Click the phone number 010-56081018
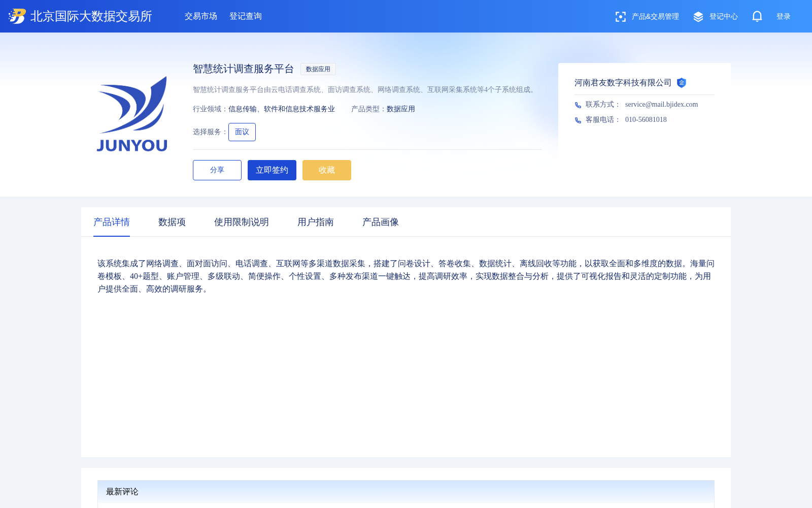The width and height of the screenshot is (812, 508). coord(646,120)
